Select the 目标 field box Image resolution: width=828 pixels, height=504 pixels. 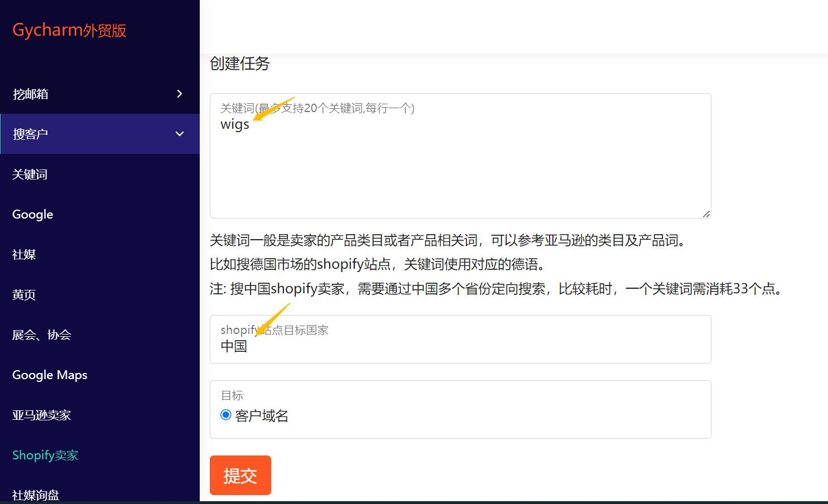[460, 409]
